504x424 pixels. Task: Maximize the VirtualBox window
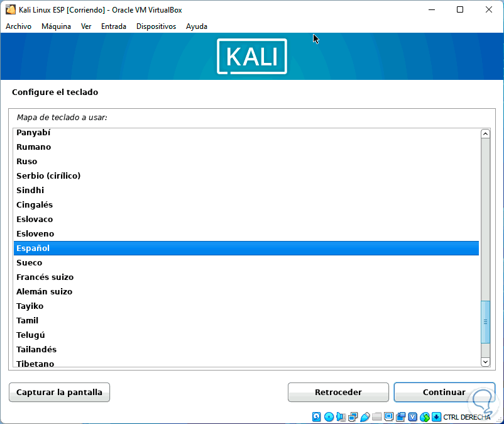460,9
